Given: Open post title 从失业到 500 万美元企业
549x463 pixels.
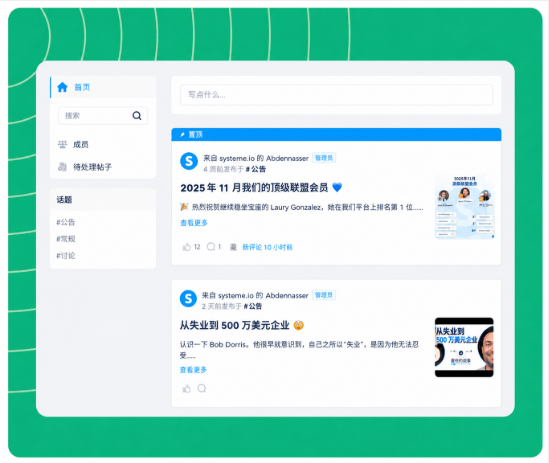Looking at the screenshot, I should (235, 325).
